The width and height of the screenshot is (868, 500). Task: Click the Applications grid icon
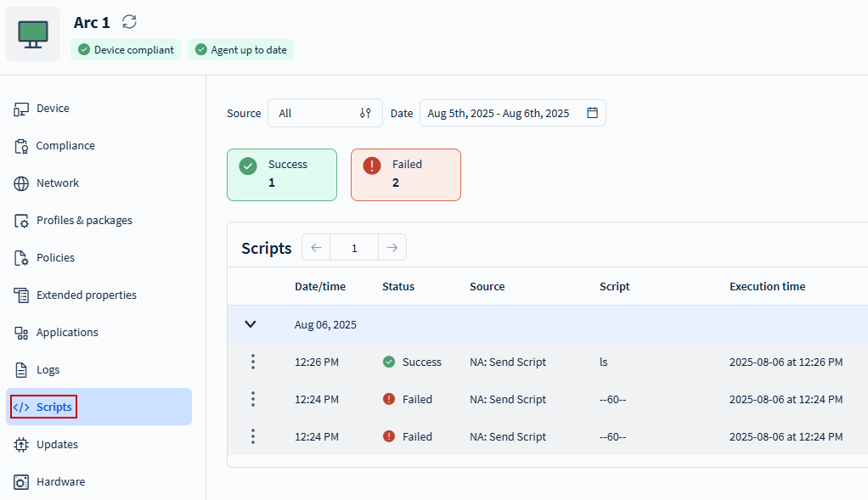pyautogui.click(x=21, y=333)
